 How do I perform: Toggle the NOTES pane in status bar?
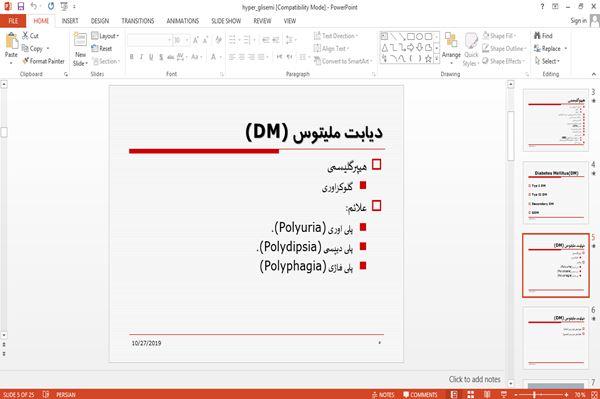click(383, 394)
